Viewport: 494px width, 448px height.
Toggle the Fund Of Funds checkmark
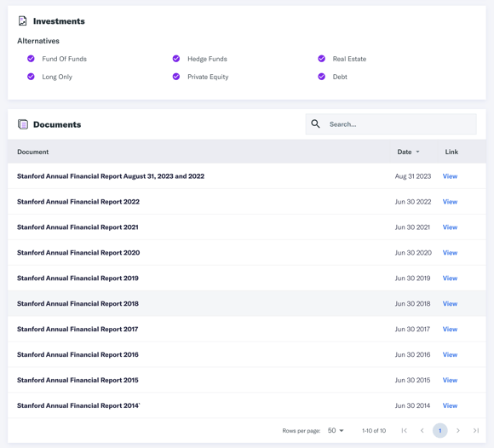pyautogui.click(x=31, y=59)
